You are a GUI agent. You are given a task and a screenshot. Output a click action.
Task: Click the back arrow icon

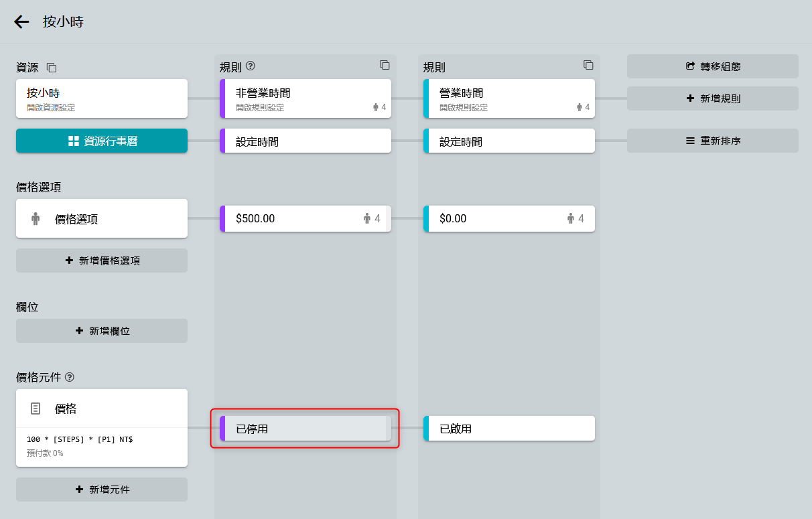[x=21, y=22]
